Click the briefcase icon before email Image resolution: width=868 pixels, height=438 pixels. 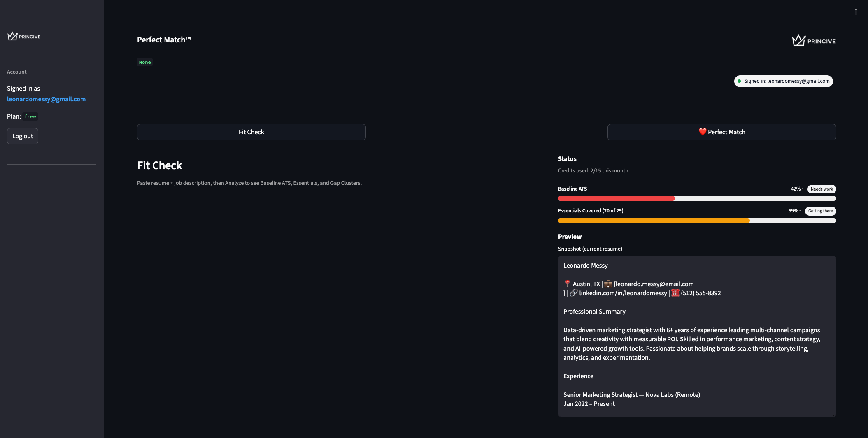tap(608, 284)
